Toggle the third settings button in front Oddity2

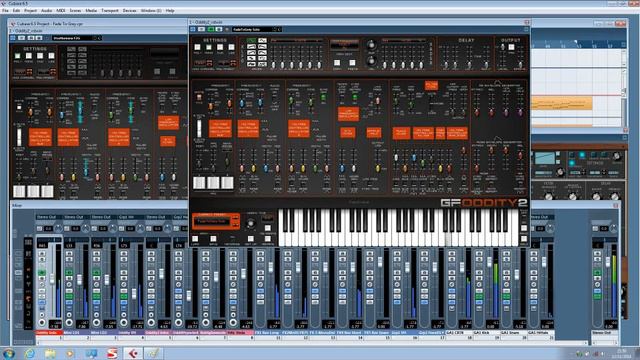pos(220,47)
